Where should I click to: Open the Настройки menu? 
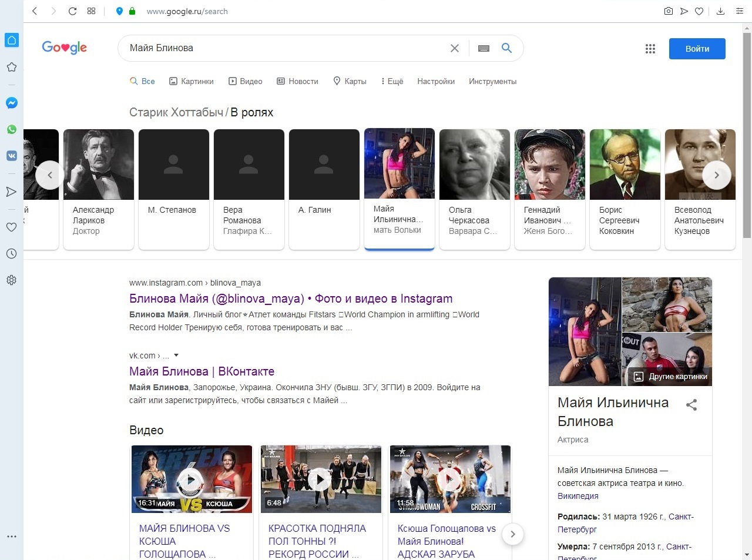click(436, 81)
